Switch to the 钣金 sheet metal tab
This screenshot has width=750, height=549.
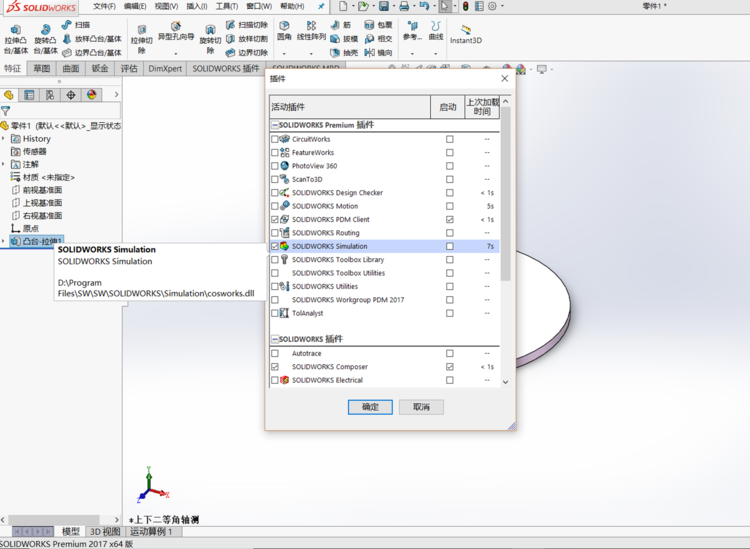[x=100, y=68]
